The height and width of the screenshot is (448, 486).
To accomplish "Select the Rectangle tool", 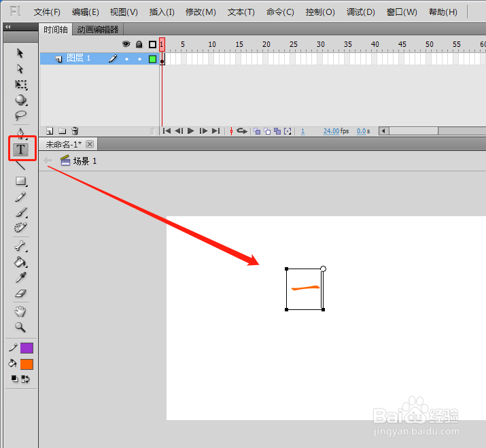I will click(21, 181).
